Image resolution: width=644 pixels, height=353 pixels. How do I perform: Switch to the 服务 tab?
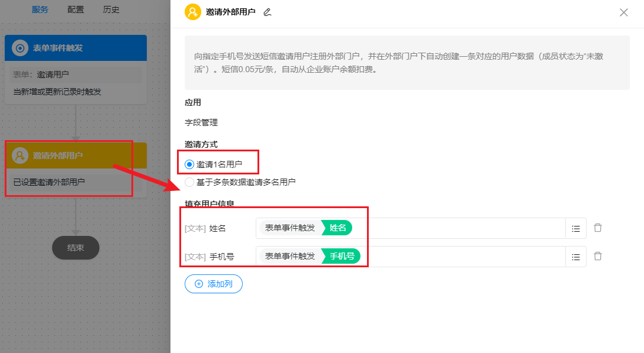[x=40, y=9]
